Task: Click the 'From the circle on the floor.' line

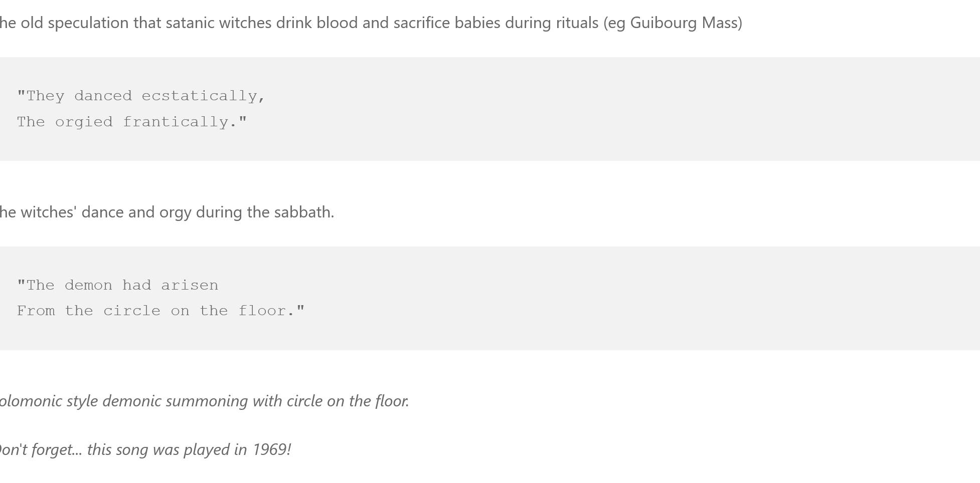Action: (x=160, y=311)
